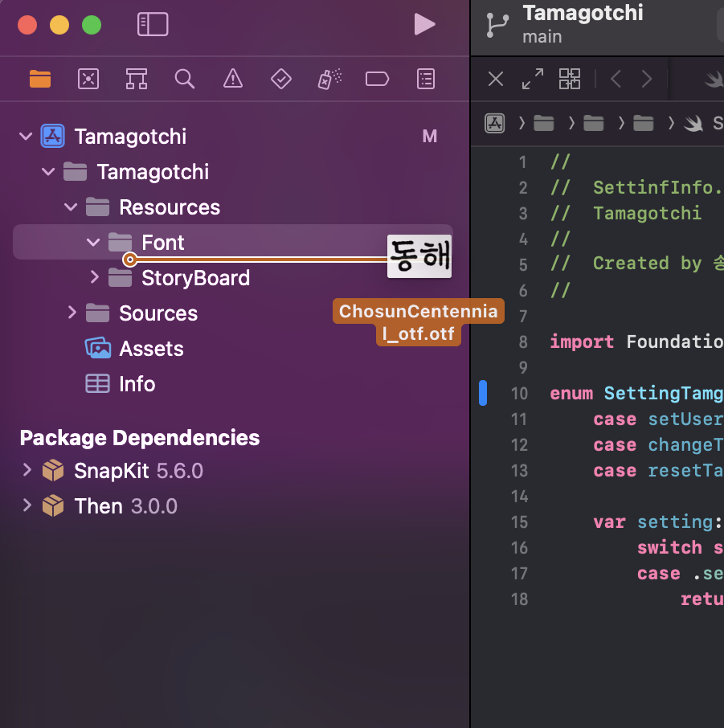Open the Test navigator diamond icon
This screenshot has height=728, width=724.
coord(281,79)
